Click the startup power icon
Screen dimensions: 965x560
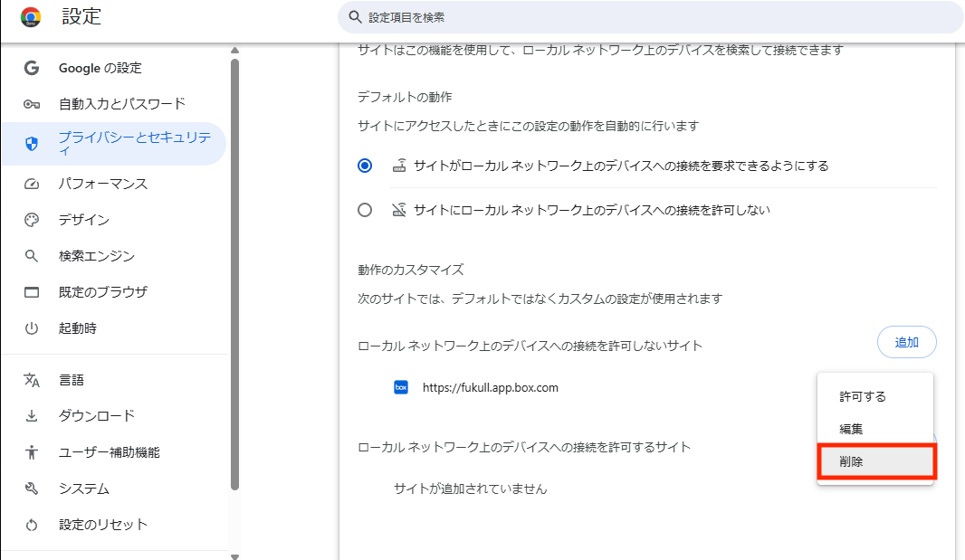(x=32, y=328)
